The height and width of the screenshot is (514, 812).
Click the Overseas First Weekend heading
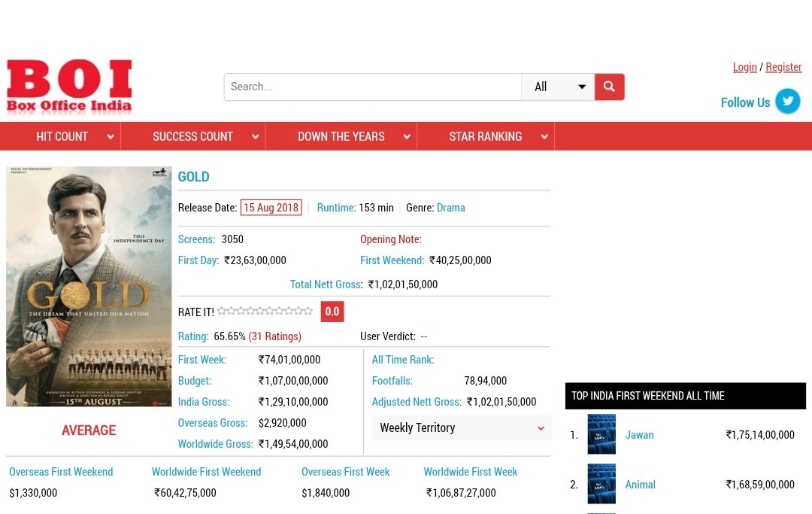pyautogui.click(x=61, y=472)
